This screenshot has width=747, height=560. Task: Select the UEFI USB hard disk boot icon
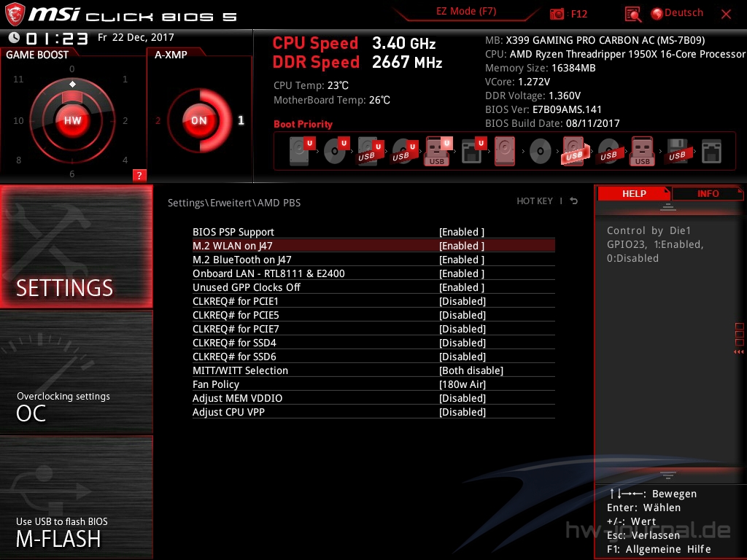pos(370,151)
